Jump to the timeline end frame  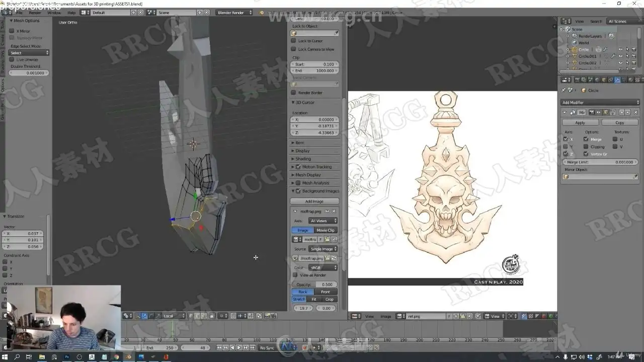pyautogui.click(x=252, y=347)
